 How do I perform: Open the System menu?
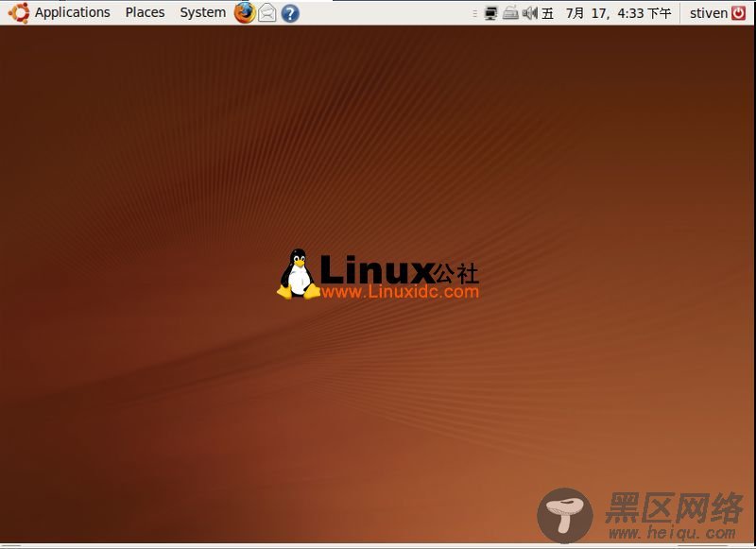point(202,12)
